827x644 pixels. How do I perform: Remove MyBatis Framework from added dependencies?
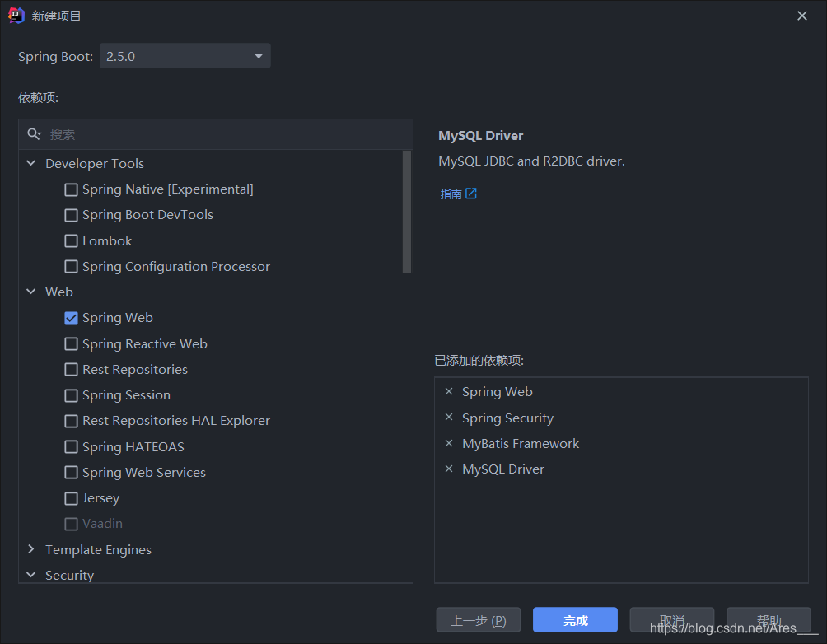[x=449, y=443]
